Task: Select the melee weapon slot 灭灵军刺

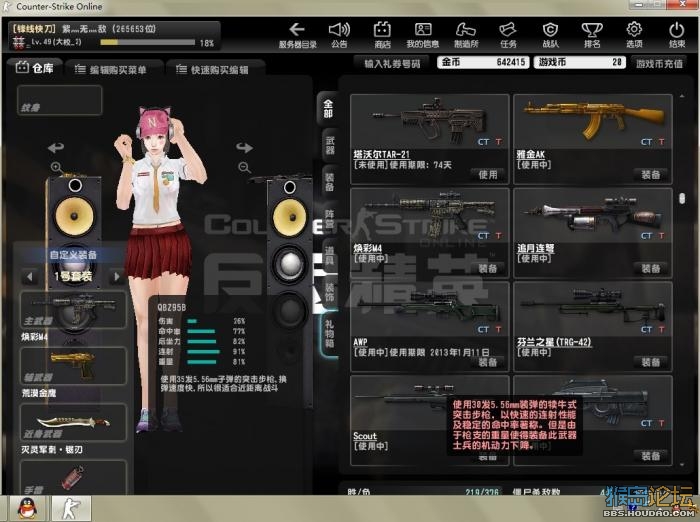Action: [x=73, y=422]
